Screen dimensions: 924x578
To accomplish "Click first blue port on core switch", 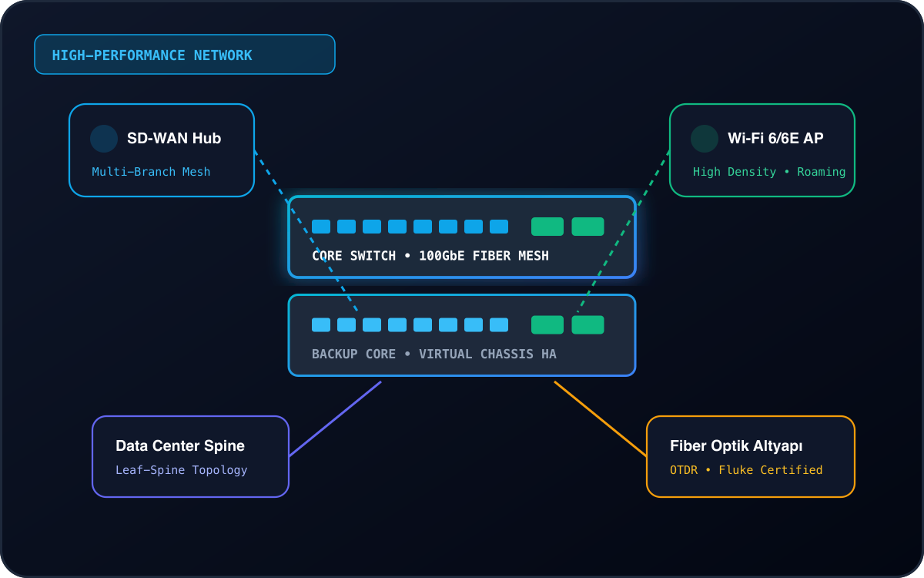I will pos(321,227).
